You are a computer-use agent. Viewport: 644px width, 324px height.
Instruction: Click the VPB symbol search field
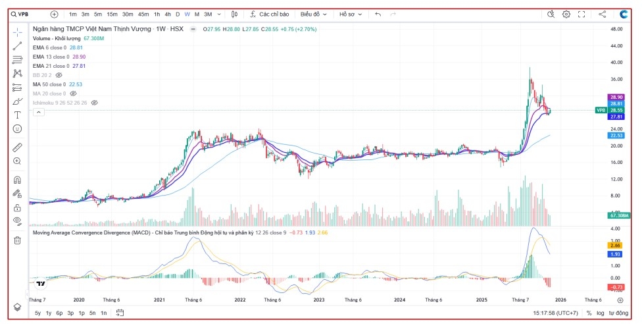tap(25, 14)
